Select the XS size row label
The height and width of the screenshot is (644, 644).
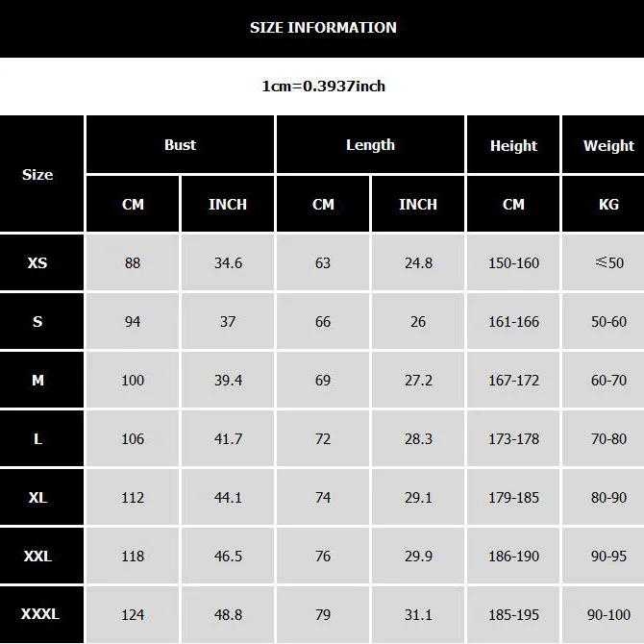tap(37, 262)
